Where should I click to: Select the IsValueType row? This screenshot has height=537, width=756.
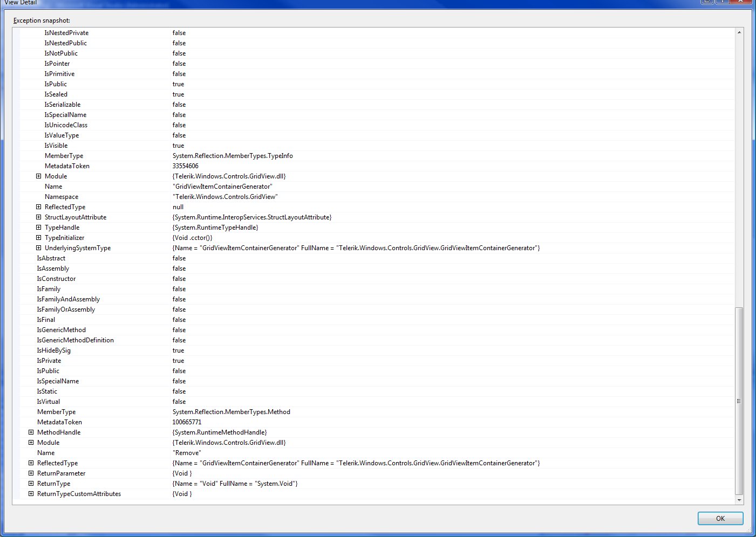point(377,135)
